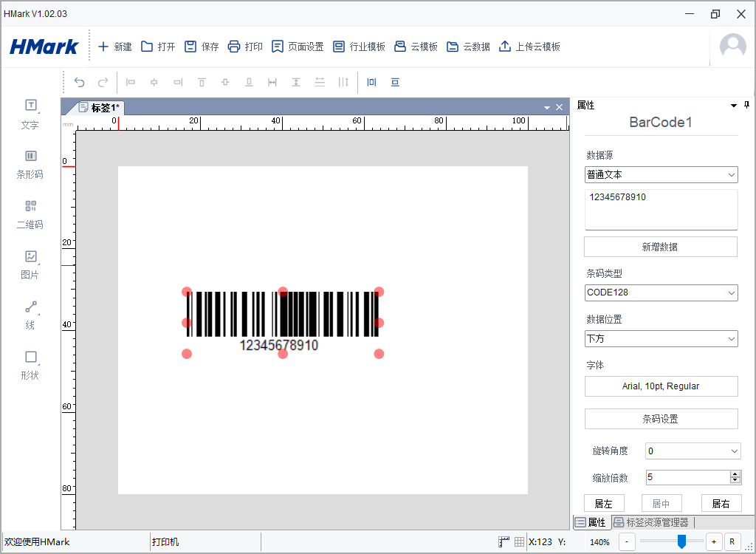This screenshot has width=756, height=554.
Task: Select the 条形码 barcode tool
Action: click(x=30, y=165)
